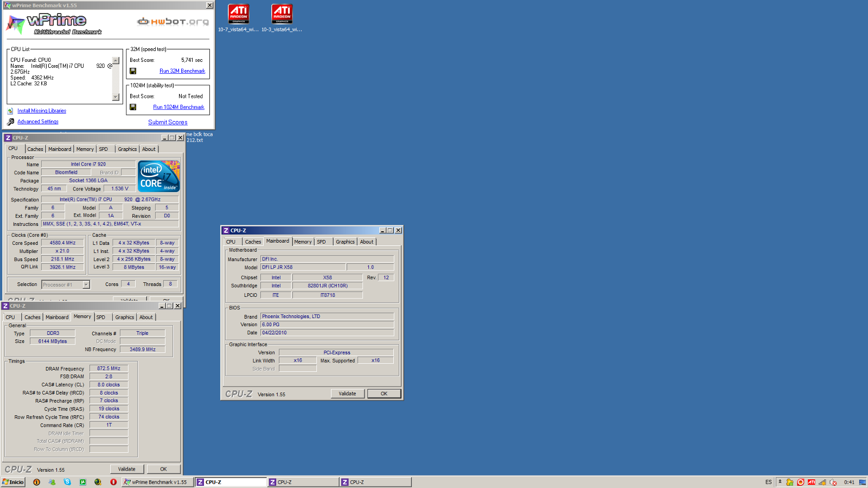This screenshot has height=488, width=868.
Task: Activate the last CPU-Z taskbar button
Action: 375,482
